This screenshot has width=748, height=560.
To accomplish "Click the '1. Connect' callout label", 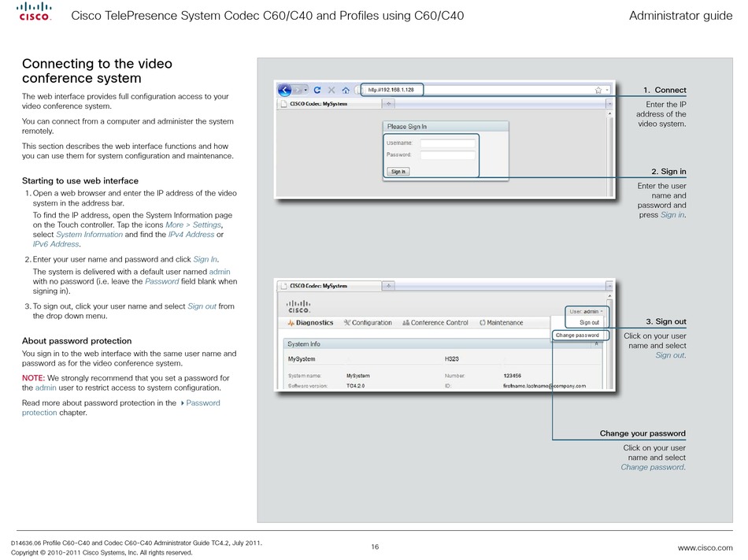I will click(665, 90).
